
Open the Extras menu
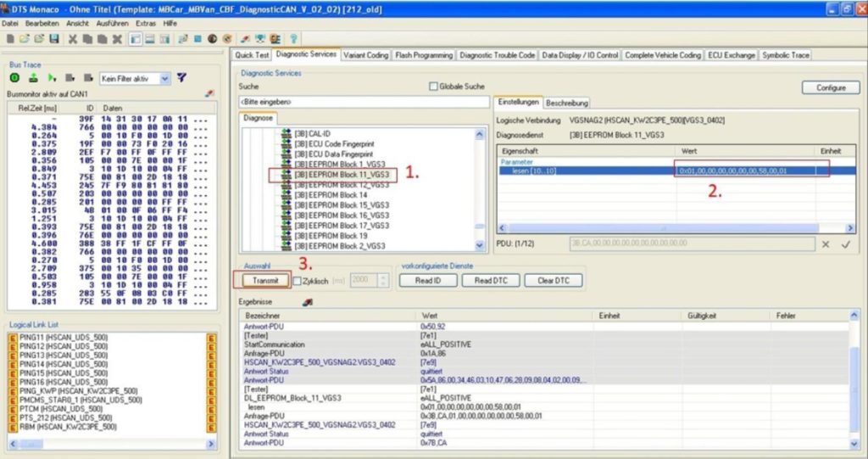[146, 23]
